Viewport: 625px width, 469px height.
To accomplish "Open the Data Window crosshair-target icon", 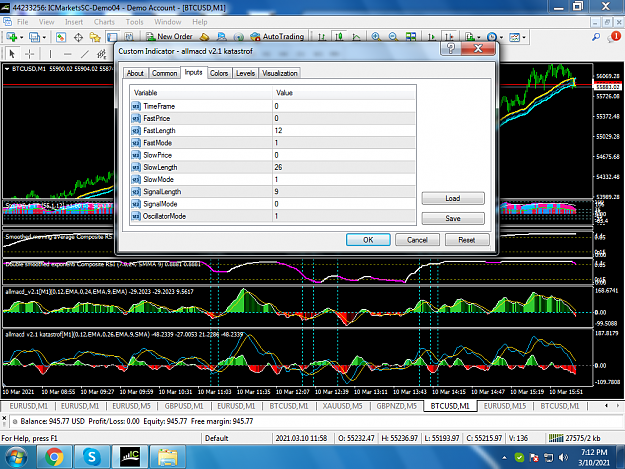I will pos(78,37).
